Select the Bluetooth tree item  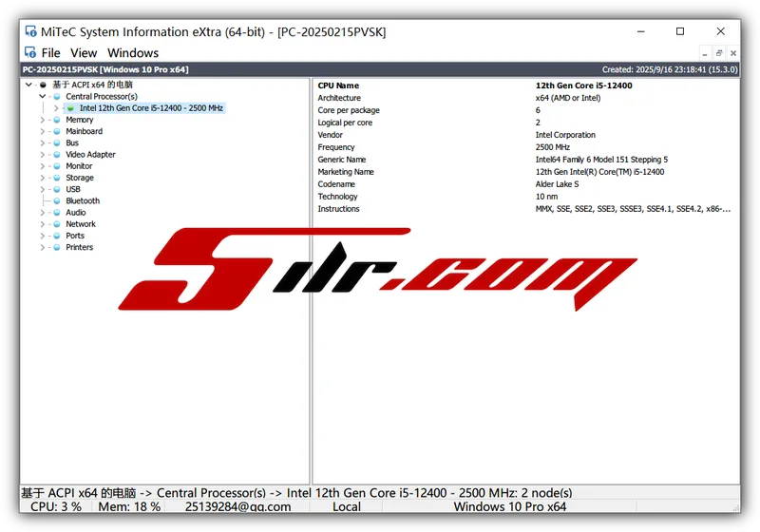point(83,201)
